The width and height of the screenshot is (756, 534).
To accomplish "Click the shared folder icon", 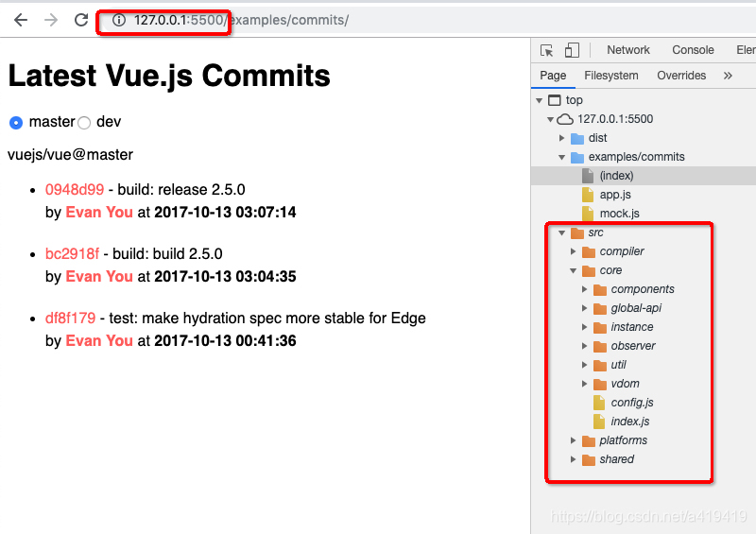I will [588, 459].
